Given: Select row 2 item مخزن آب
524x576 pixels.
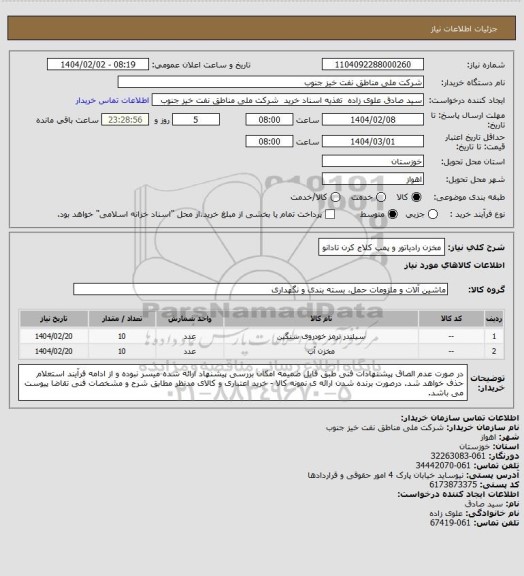Looking at the screenshot, I should 321,351.
